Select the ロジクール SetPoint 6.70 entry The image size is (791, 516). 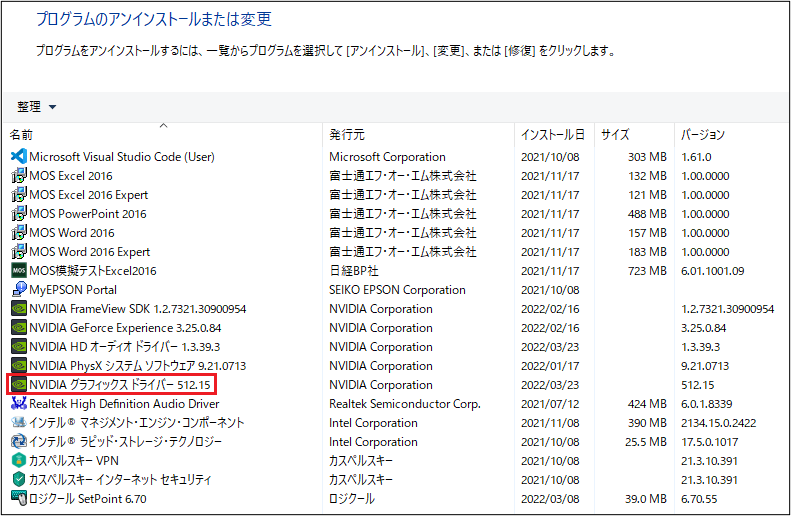coord(88,498)
